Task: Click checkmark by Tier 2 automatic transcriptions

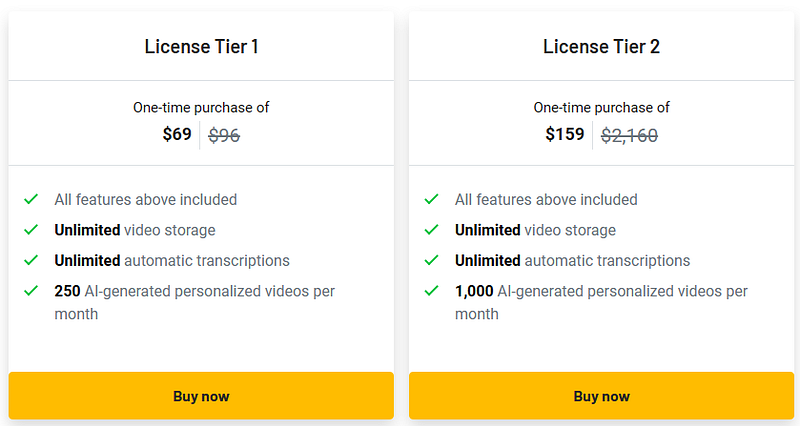Action: [432, 261]
